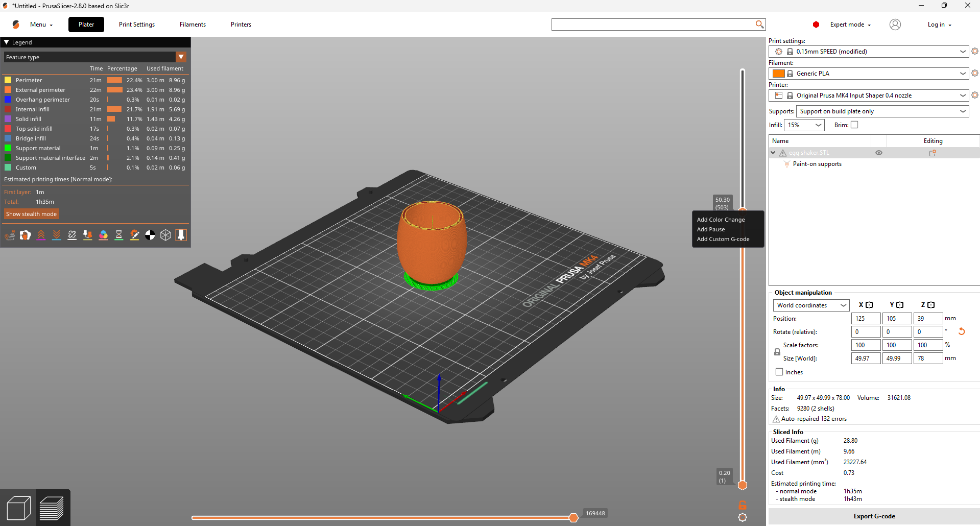Switch to the 3D editor view cube
This screenshot has height=526, width=980.
[x=18, y=508]
